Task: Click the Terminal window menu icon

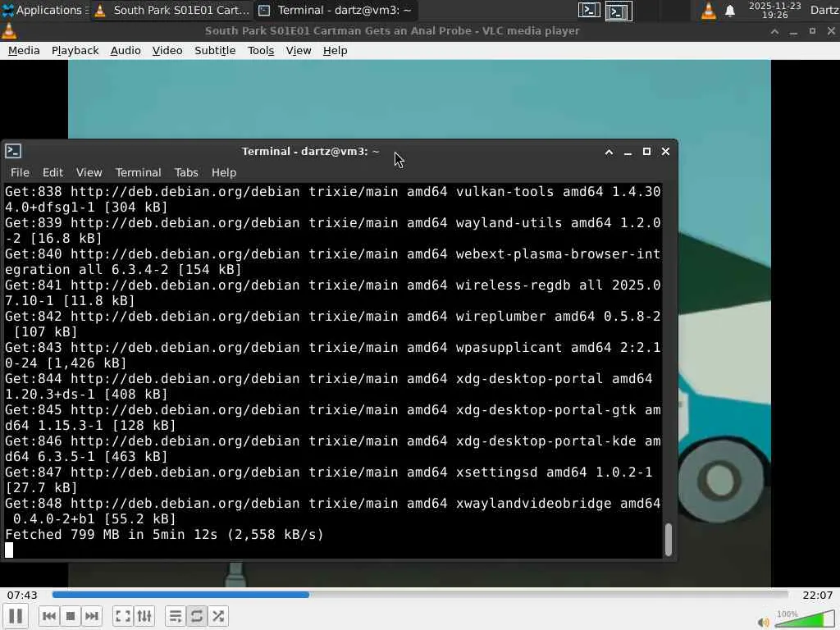Action: coord(13,151)
